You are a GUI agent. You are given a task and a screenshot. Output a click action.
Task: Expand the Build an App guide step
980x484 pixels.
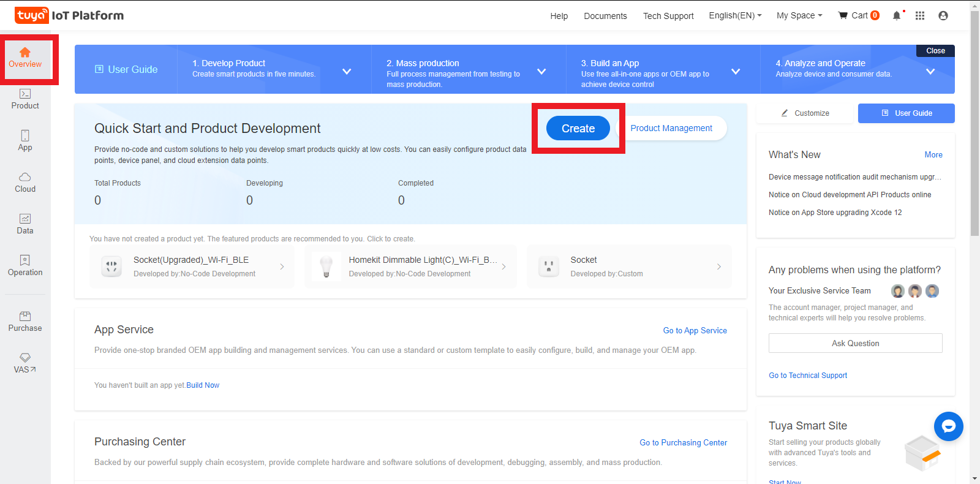click(x=736, y=71)
